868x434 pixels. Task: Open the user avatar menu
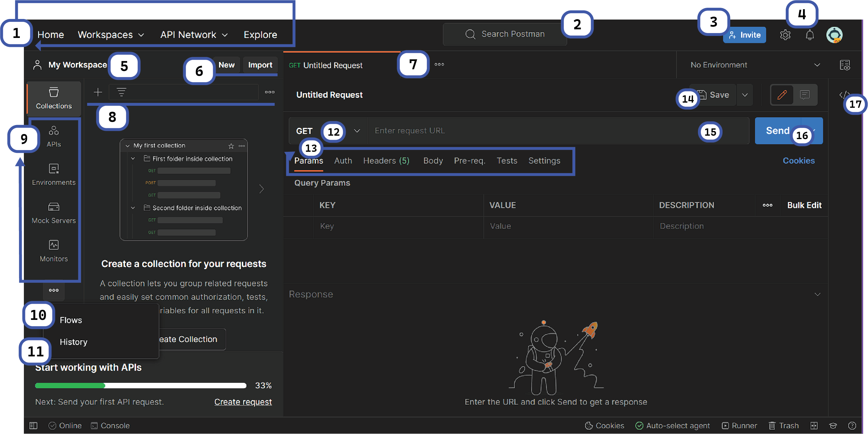(x=834, y=35)
